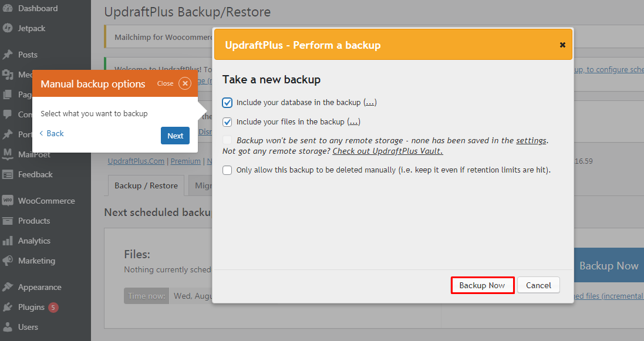Click Next in the backup options tooltip
Image resolution: width=644 pixels, height=341 pixels.
[175, 136]
